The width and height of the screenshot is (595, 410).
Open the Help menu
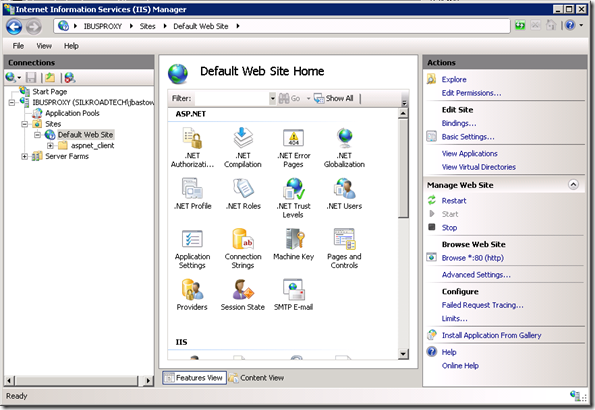tap(71, 46)
